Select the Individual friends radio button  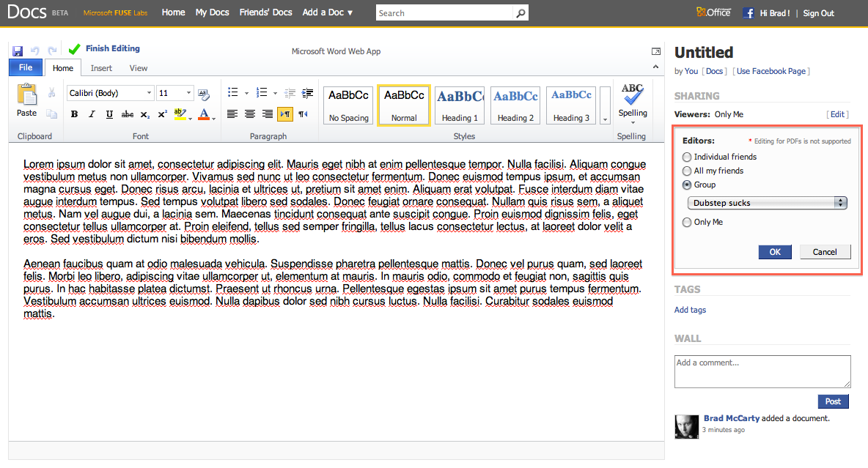click(x=687, y=157)
